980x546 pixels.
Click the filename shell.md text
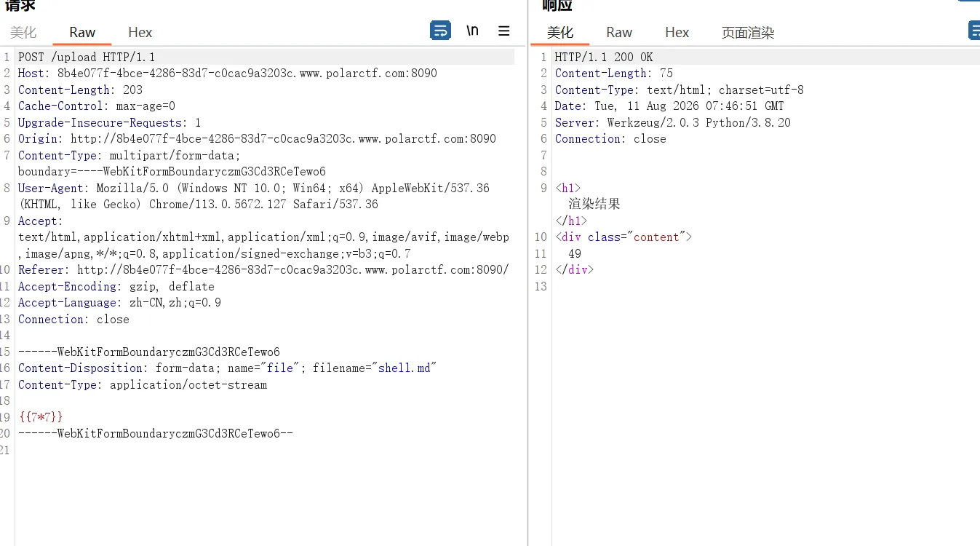point(405,368)
